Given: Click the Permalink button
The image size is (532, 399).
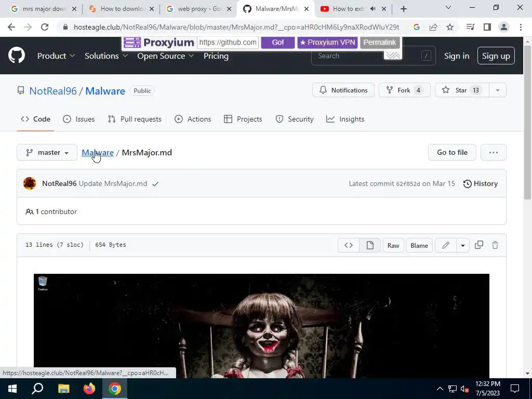Looking at the screenshot, I should coord(380,43).
